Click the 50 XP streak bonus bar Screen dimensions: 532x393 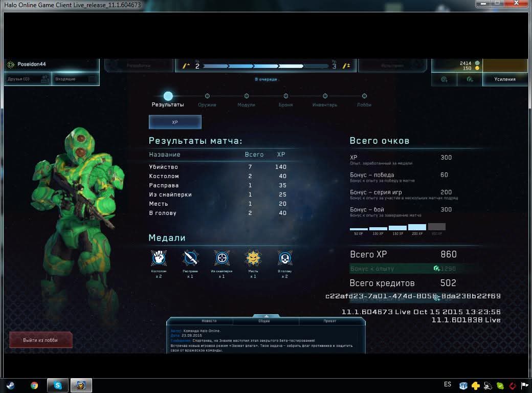359,229
